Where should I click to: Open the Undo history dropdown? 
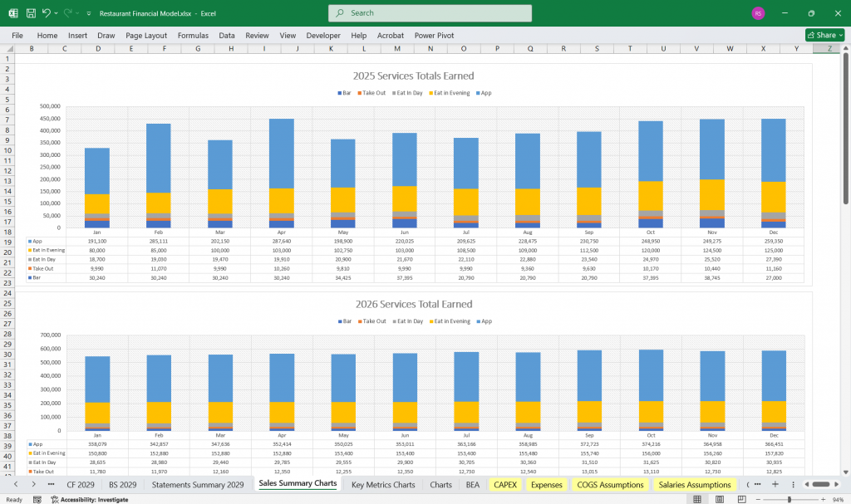coord(55,12)
